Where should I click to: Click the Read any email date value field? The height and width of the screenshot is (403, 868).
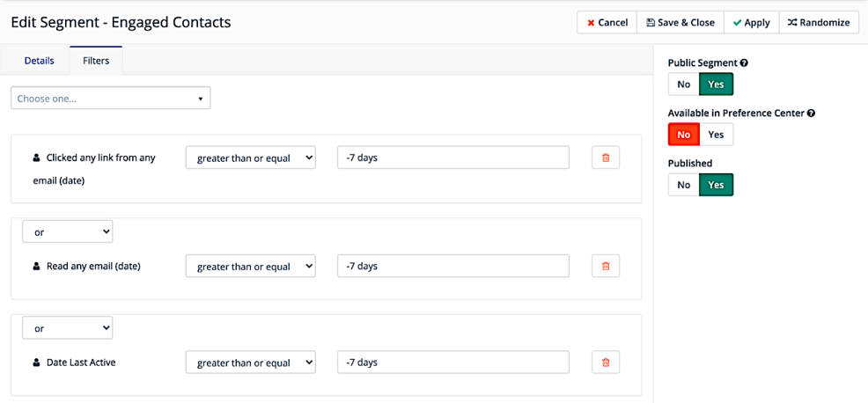452,266
